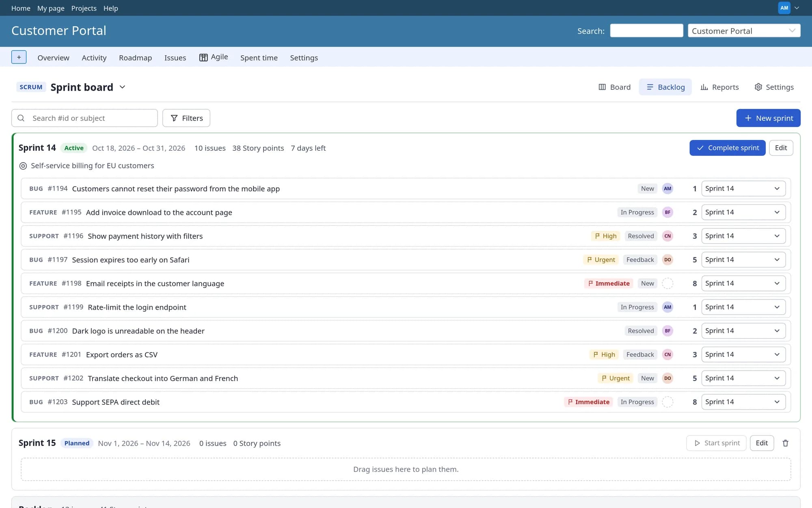The height and width of the screenshot is (508, 812).
Task: Edit Sprint 15
Action: pos(762,443)
